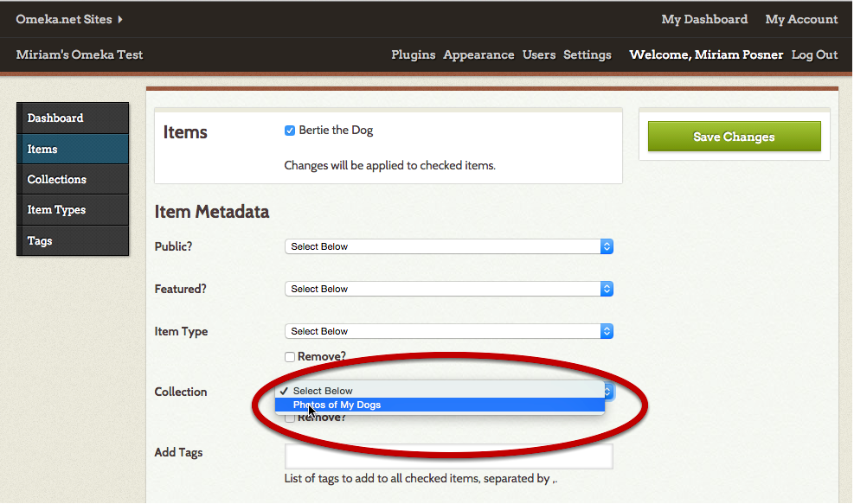Open the Item Type dropdown
The width and height of the screenshot is (854, 504).
[448, 331]
